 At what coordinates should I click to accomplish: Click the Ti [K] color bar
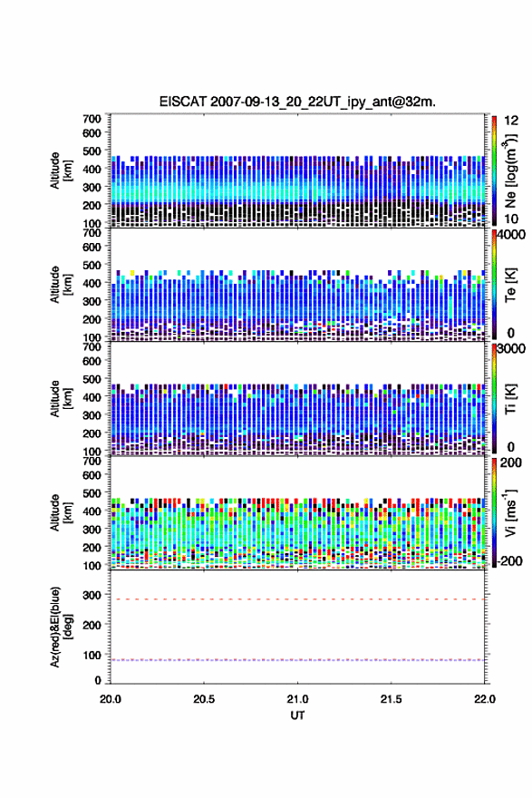(x=494, y=398)
